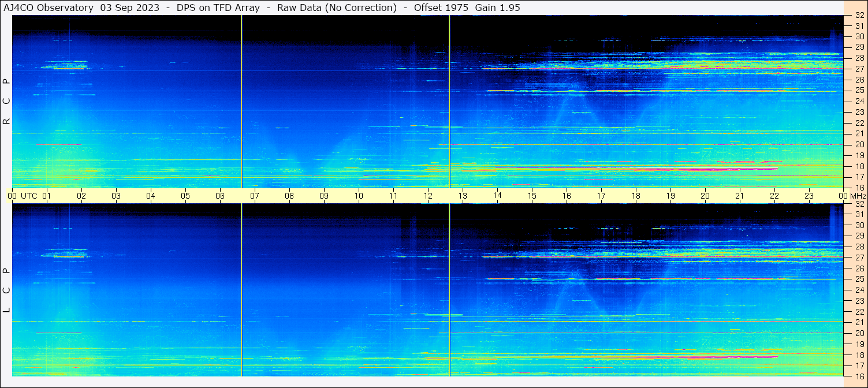This screenshot has height=388, width=868.
Task: Click the 16 MHz tick on RCP frequency axis
Action: click(859, 188)
